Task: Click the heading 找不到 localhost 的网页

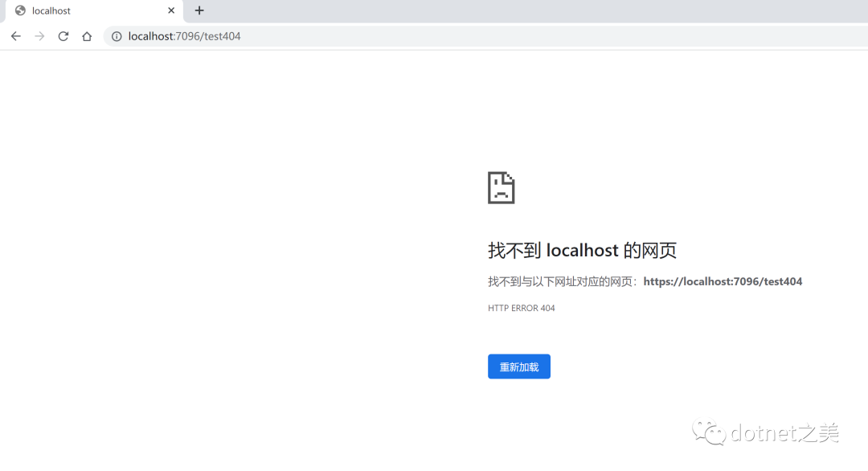Action: [582, 250]
